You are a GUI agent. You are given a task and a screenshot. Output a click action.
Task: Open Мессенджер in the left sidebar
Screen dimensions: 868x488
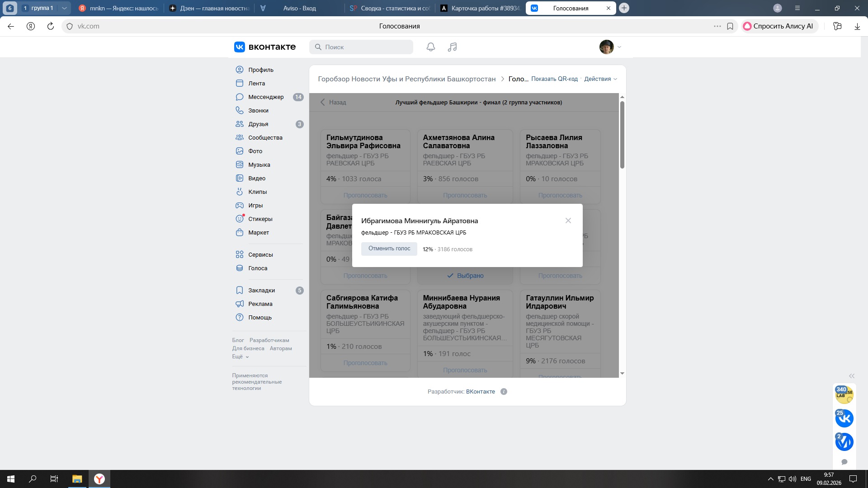[265, 97]
